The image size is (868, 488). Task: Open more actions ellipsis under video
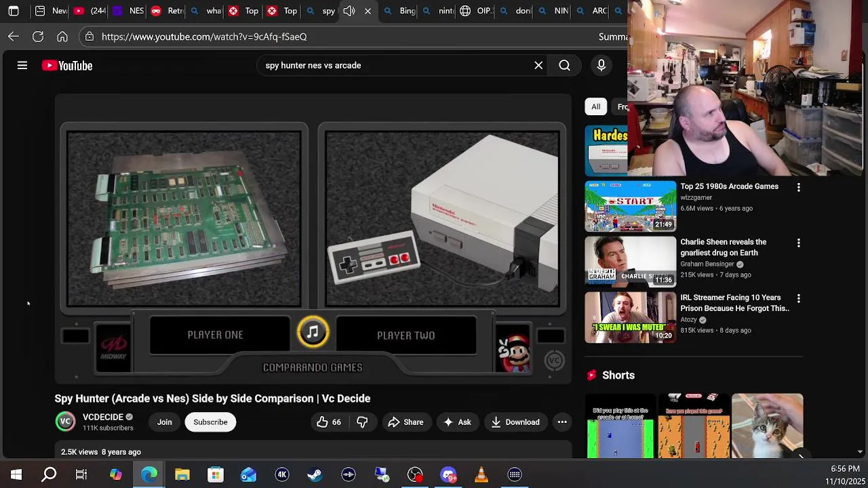562,422
